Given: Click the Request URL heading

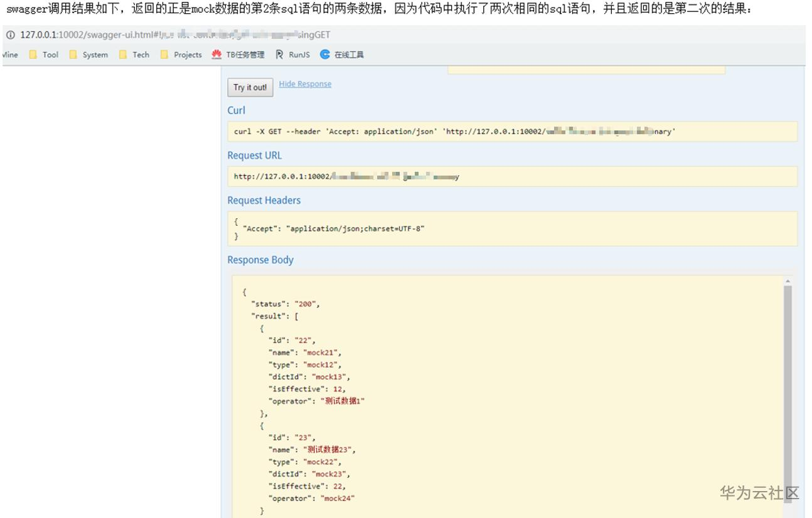Looking at the screenshot, I should [x=255, y=156].
